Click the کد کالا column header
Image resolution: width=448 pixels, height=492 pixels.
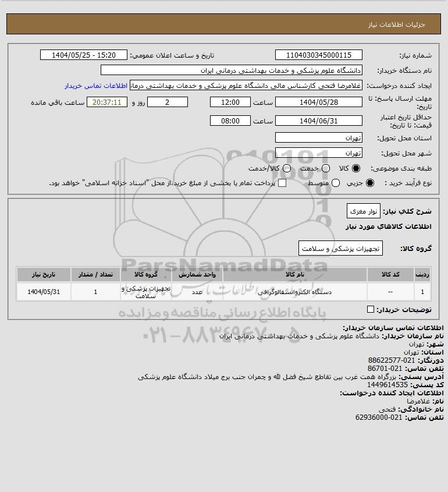[x=390, y=274]
